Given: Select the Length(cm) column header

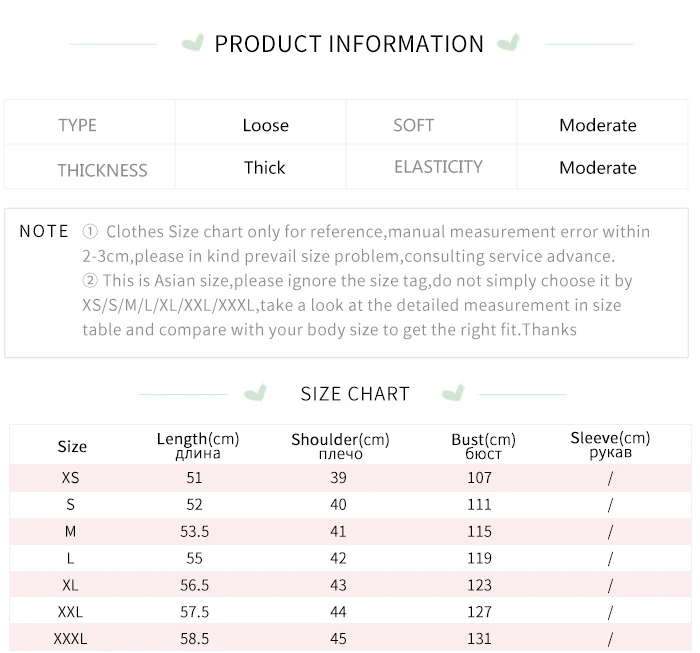Looking at the screenshot, I should (x=198, y=445).
